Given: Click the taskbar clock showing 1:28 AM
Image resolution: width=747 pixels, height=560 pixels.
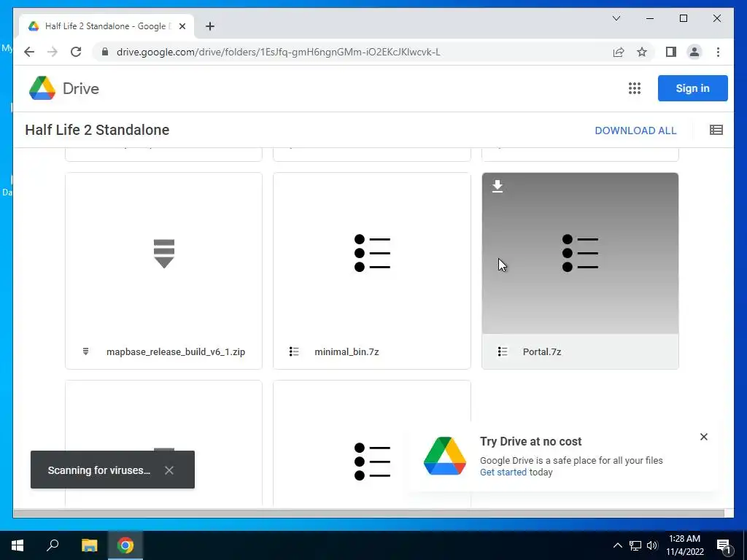Looking at the screenshot, I should tap(684, 545).
